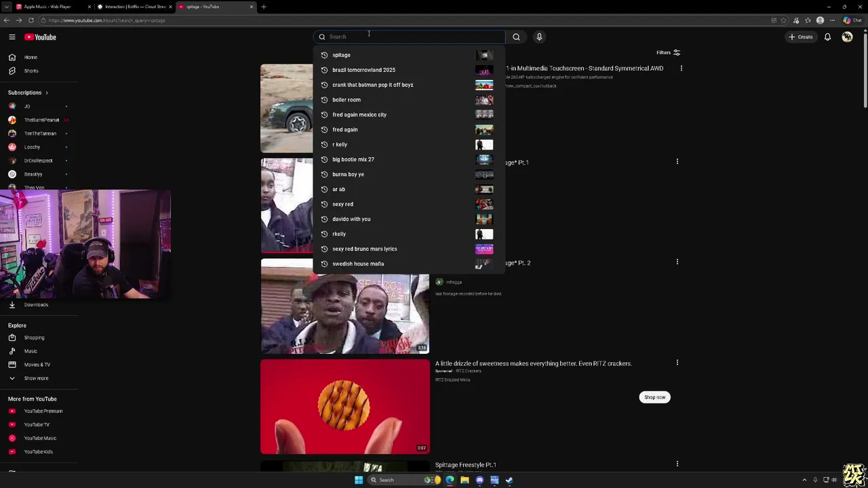Click 'sexy red bruno mars lyrics' suggestion
868x488 pixels.
click(409, 249)
